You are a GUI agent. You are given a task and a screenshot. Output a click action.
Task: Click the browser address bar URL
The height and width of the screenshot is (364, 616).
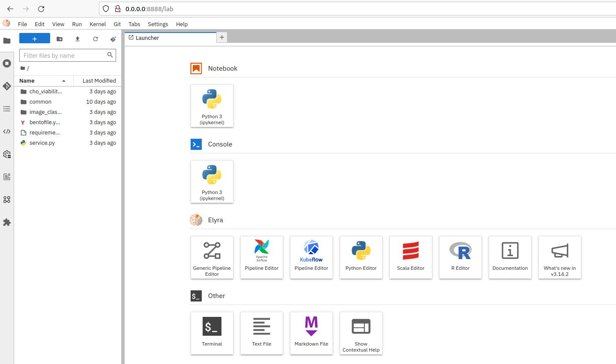click(x=150, y=9)
